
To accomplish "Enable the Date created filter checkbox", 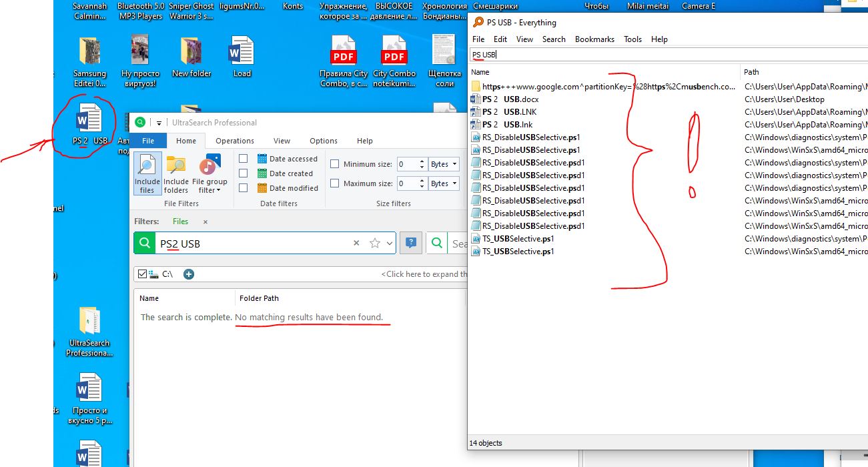I will point(244,173).
